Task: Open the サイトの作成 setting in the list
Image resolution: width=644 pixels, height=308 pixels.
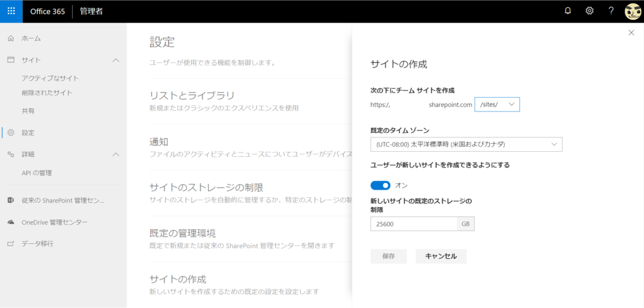Action: click(x=177, y=280)
